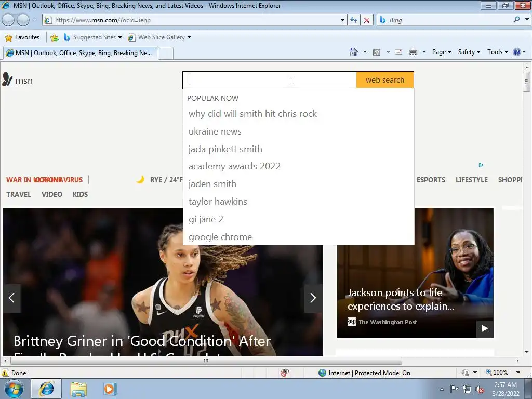Viewport: 532px width, 399px height.
Task: Click the Action Center flag tray icon
Action: click(x=454, y=389)
